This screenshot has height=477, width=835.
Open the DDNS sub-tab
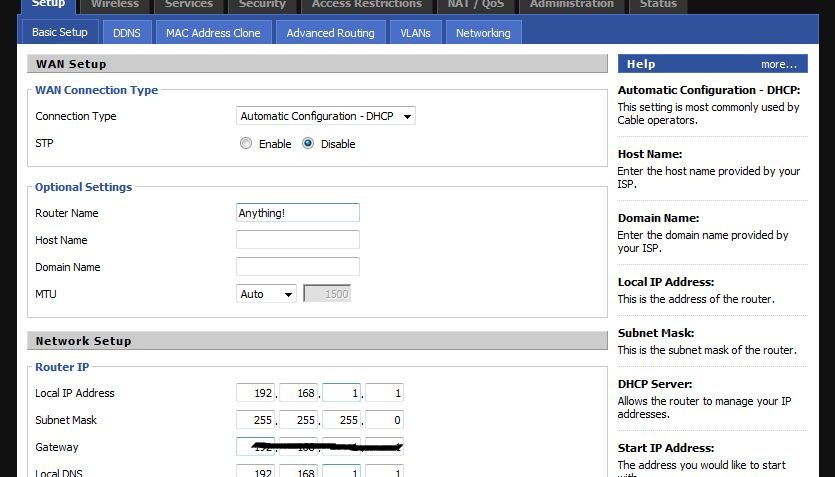[127, 33]
